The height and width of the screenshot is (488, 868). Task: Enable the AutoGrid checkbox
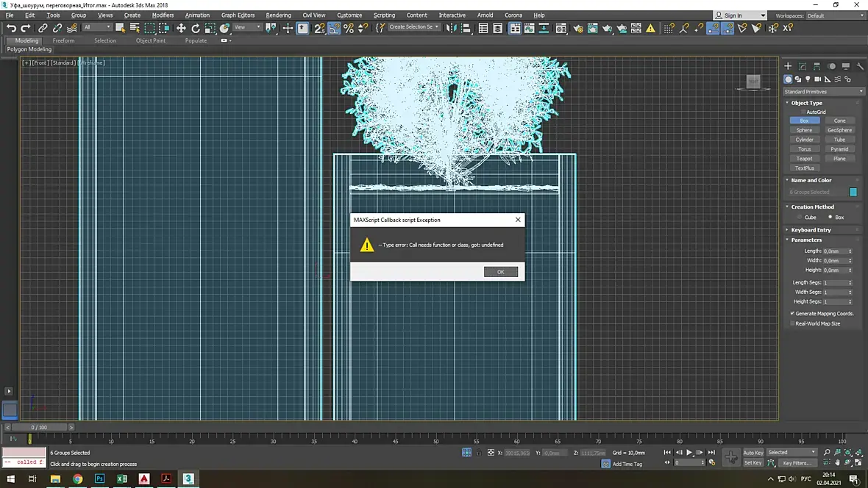pyautogui.click(x=802, y=112)
